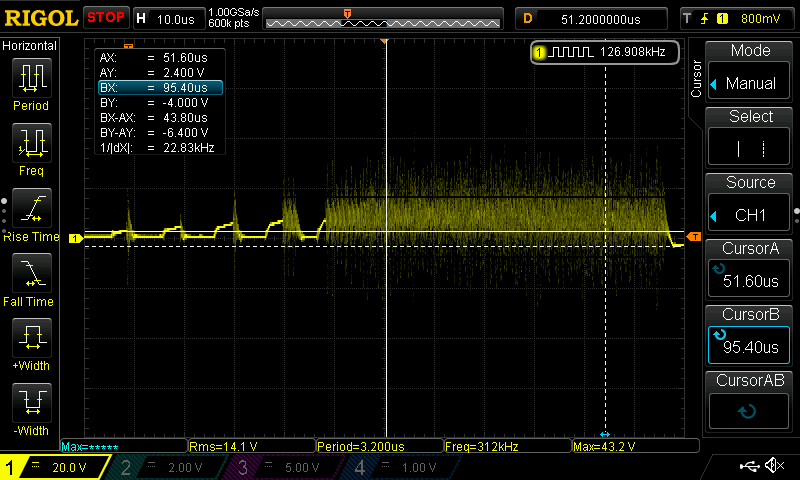Click the delay 51.2000000us readout
800x480 pixels.
(x=601, y=19)
